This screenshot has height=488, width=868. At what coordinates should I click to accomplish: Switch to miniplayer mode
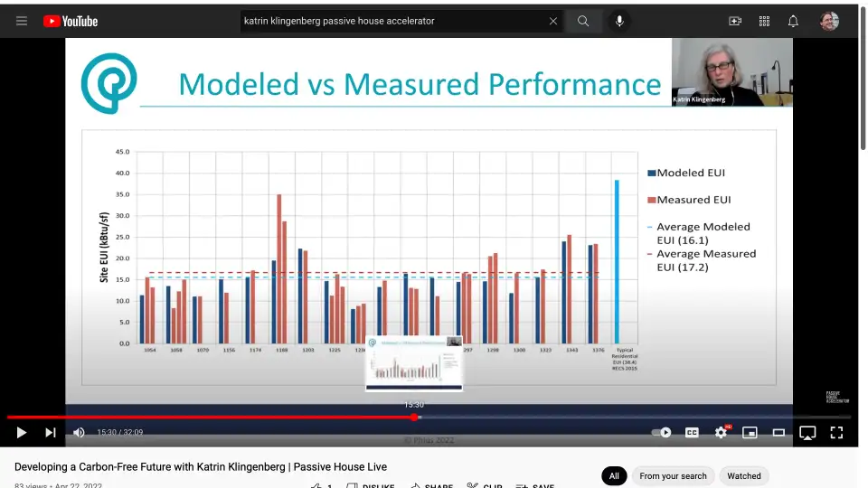(750, 433)
